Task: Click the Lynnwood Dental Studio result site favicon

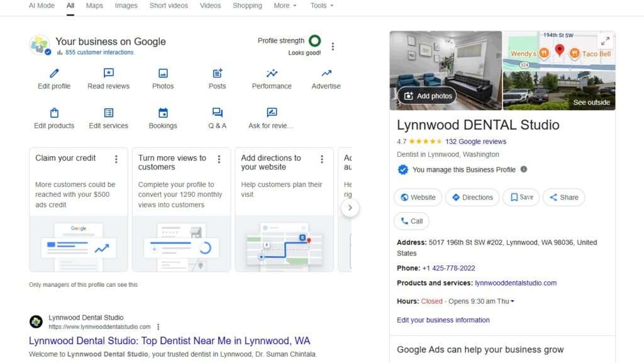Action: pyautogui.click(x=36, y=321)
